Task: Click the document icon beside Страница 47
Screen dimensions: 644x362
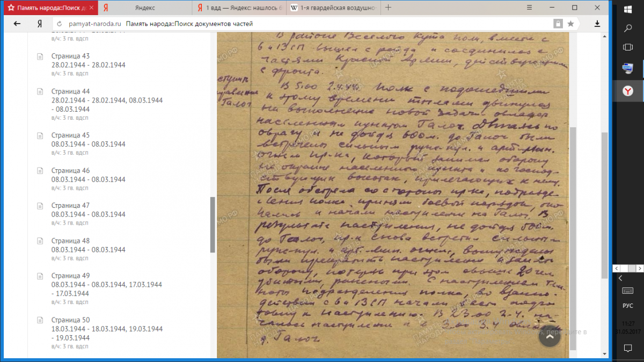Action: coord(39,206)
